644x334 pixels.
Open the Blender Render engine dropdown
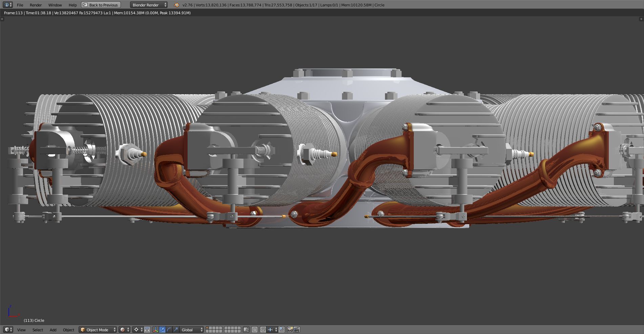click(149, 5)
